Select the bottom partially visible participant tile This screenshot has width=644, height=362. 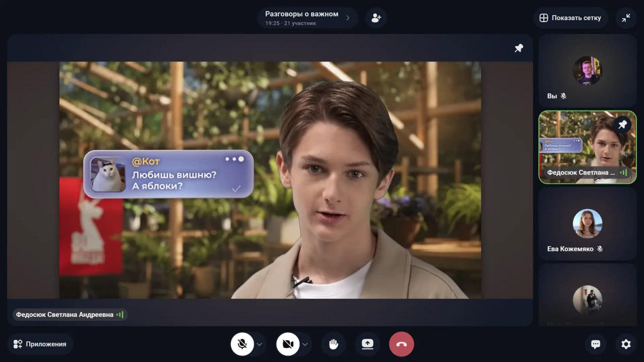click(587, 297)
